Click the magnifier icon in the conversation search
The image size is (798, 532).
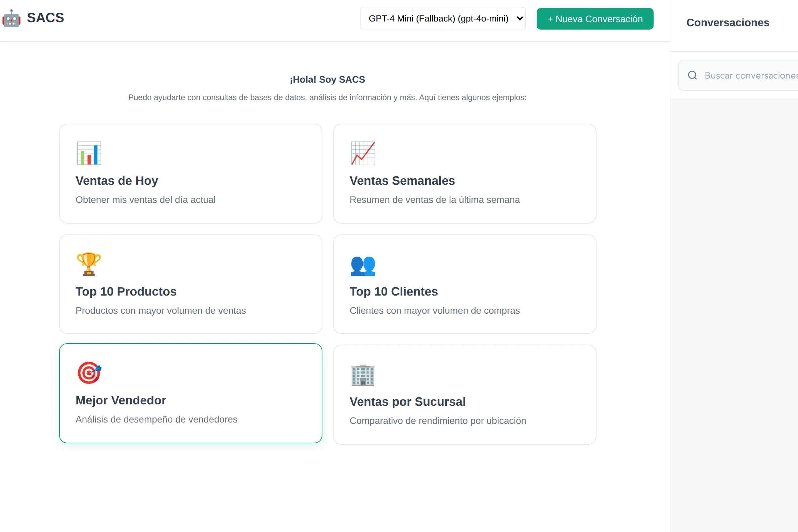[693, 75]
